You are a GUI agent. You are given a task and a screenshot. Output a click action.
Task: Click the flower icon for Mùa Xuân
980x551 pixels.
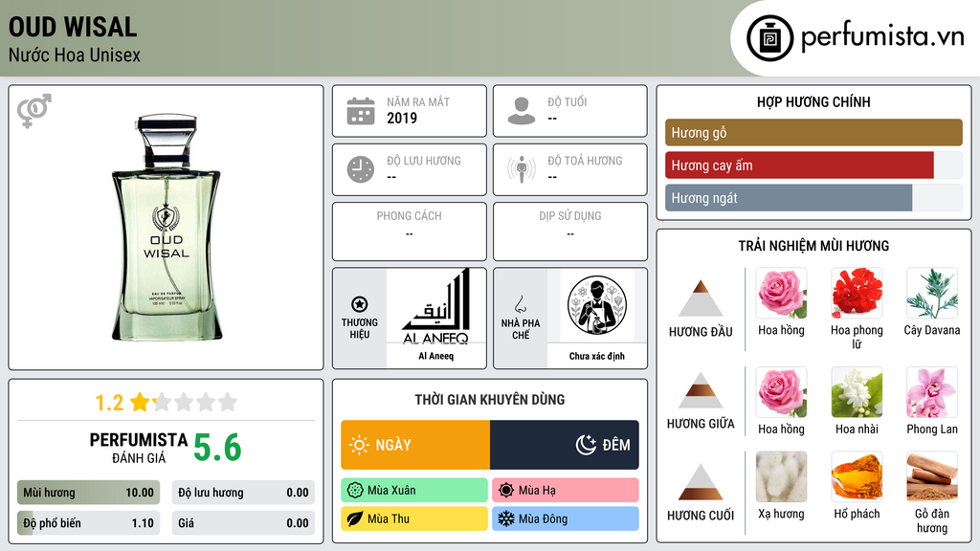pos(355,491)
